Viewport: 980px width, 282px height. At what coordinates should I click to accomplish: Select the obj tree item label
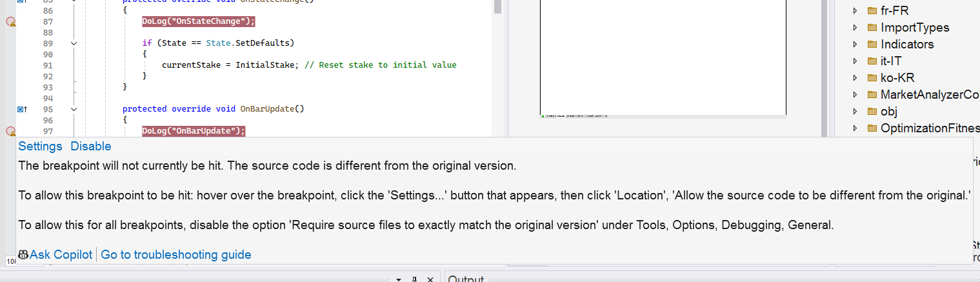(x=889, y=112)
